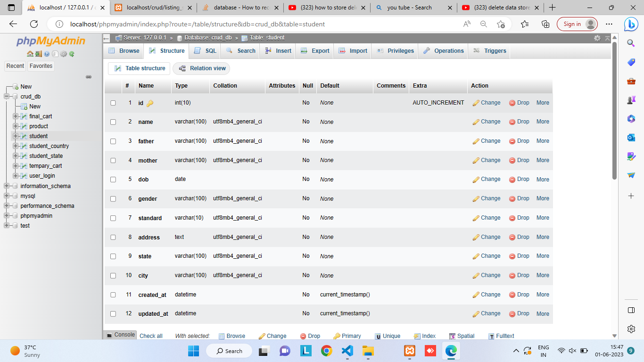Check the checkbox for id column
The image size is (644, 362).
[x=113, y=103]
